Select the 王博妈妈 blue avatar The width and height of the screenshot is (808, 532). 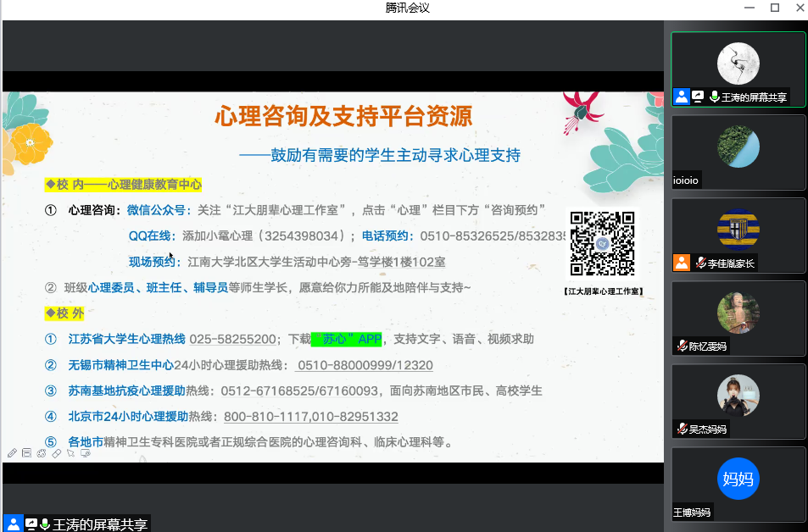tap(738, 479)
